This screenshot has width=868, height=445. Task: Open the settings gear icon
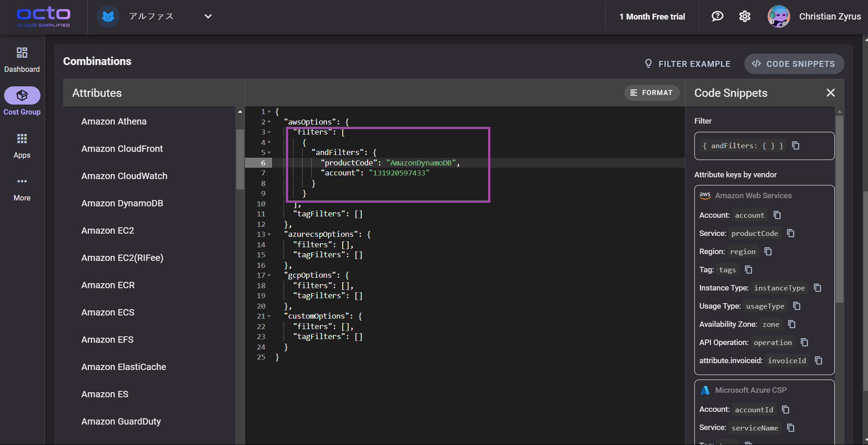(744, 16)
